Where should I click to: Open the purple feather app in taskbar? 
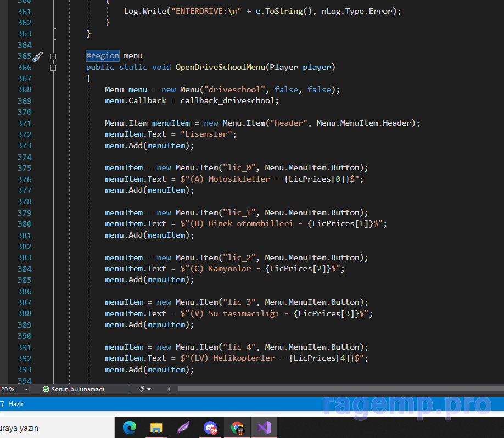coord(183,428)
